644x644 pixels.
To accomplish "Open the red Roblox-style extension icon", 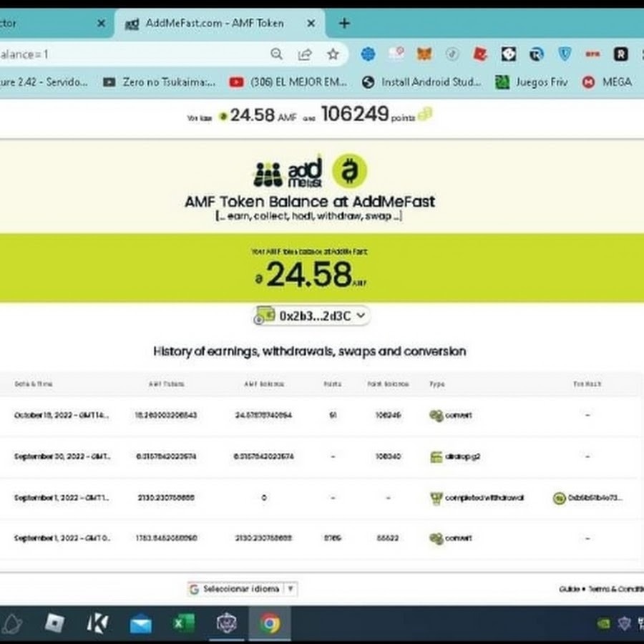I will click(480, 54).
